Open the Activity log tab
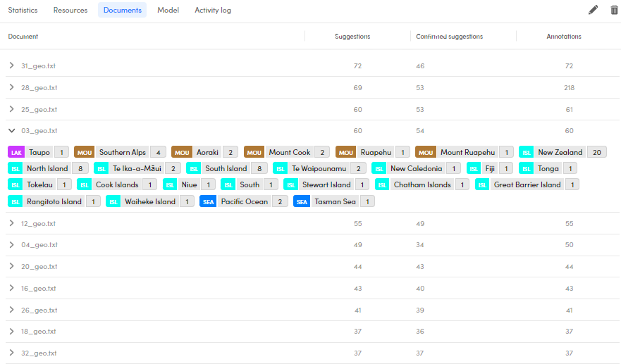Screen dimensions: 621x364 [x=212, y=11]
